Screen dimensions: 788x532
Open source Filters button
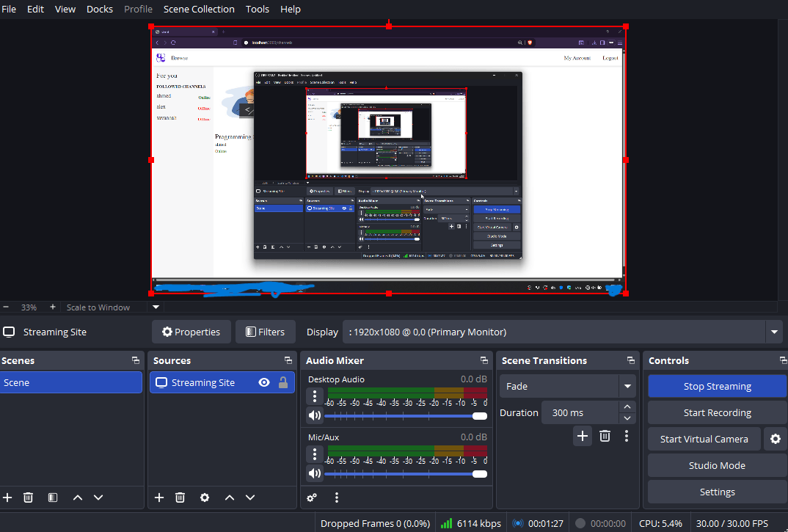265,332
